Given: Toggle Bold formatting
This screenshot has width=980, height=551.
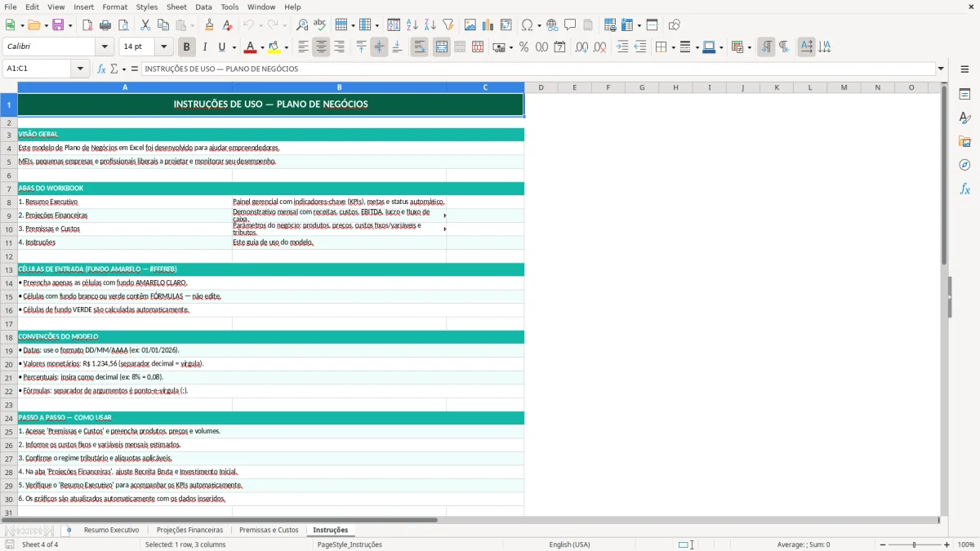Looking at the screenshot, I should click(x=186, y=47).
